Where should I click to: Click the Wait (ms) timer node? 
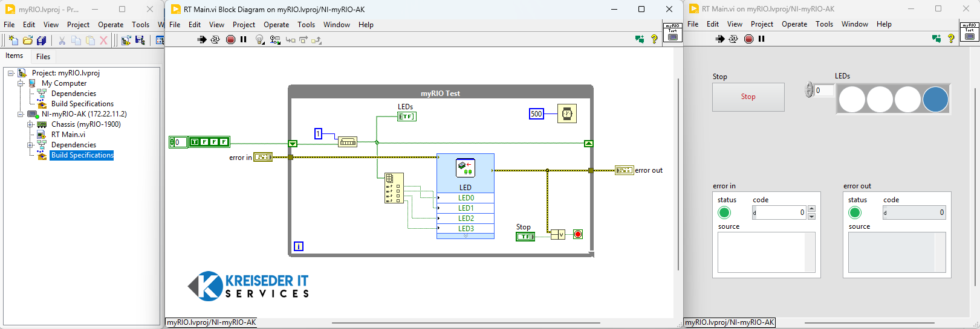(566, 113)
